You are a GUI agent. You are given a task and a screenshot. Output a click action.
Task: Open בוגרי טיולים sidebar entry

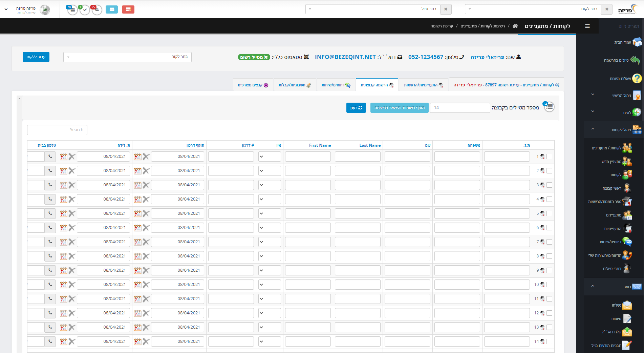617,269
